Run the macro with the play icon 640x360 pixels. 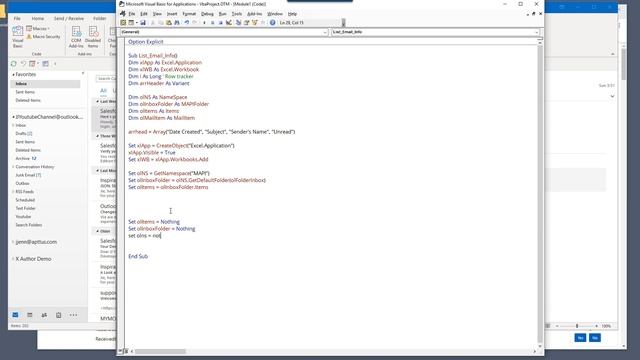coord(204,22)
